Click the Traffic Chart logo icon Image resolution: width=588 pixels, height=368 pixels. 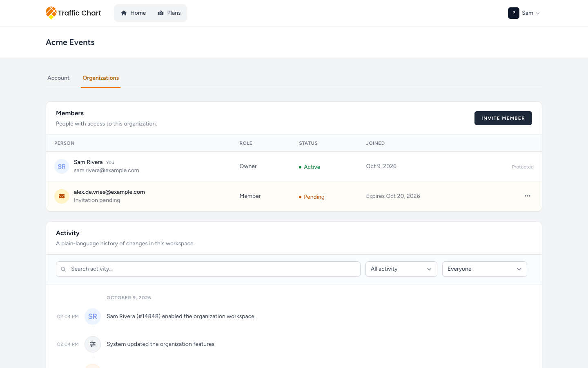pyautogui.click(x=51, y=13)
